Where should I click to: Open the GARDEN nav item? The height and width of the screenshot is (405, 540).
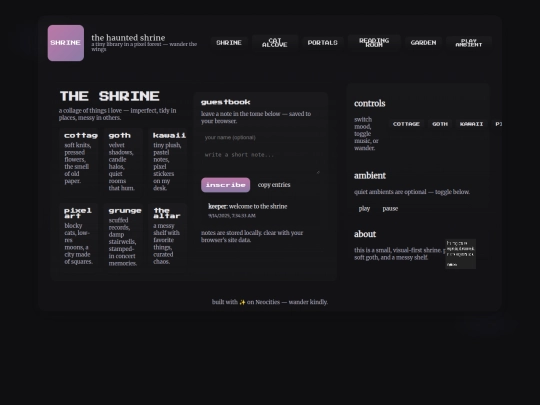point(423,43)
